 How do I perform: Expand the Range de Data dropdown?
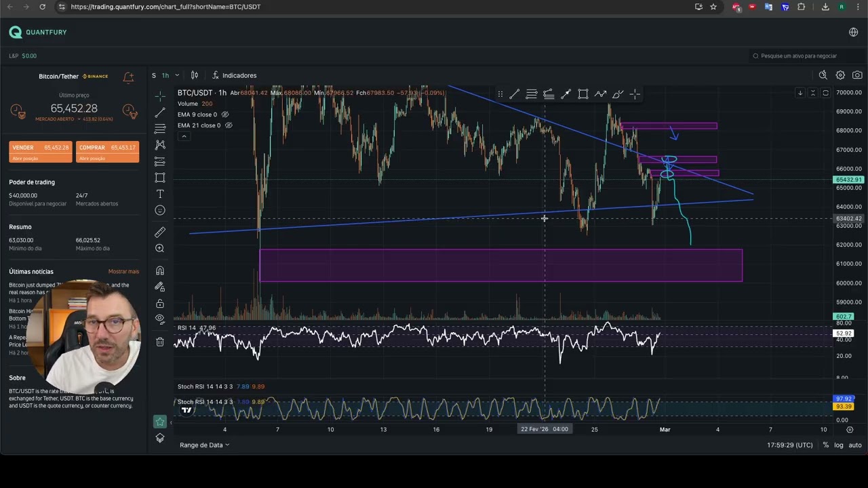(x=205, y=445)
